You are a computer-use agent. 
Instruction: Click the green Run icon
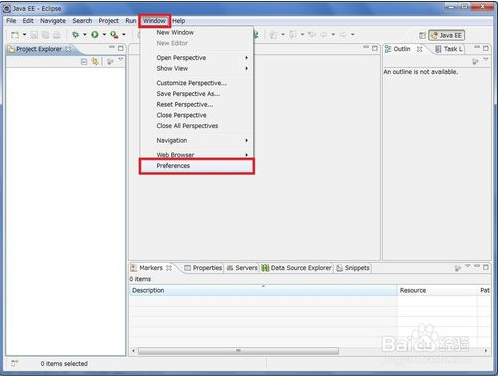[x=95, y=34]
